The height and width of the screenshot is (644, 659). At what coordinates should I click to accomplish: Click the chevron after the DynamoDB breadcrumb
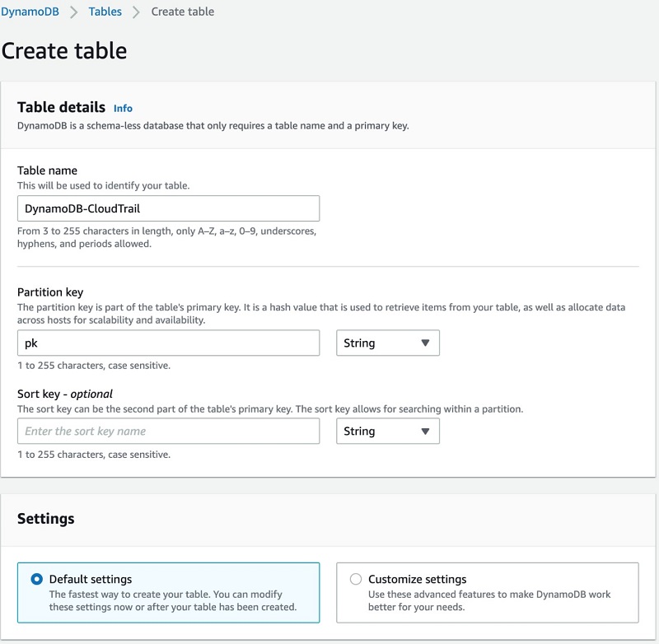click(74, 12)
